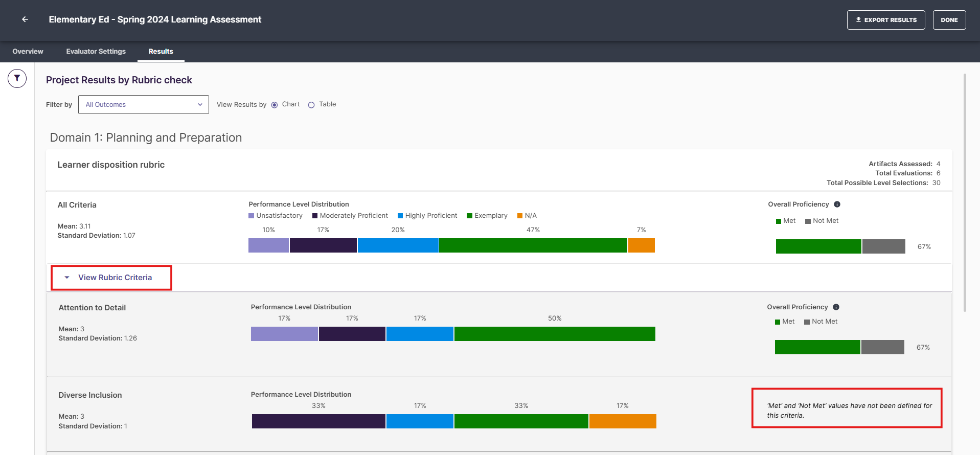Click the Mean: 3.11 value
The width and height of the screenshot is (980, 455).
(x=74, y=226)
